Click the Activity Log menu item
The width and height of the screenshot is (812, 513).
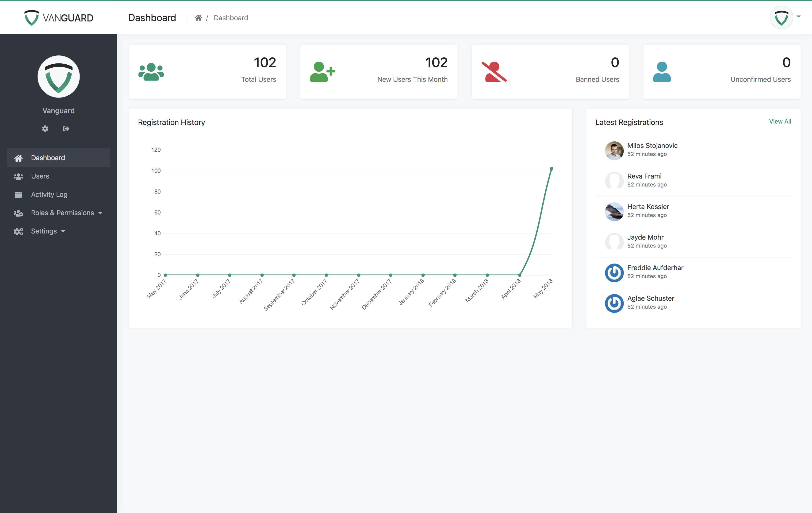point(49,194)
